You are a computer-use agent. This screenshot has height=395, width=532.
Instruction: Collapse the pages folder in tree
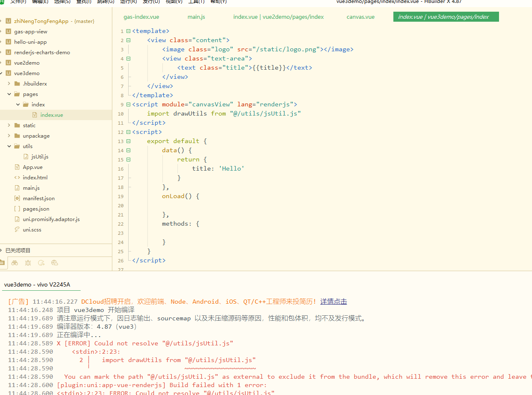(x=9, y=94)
